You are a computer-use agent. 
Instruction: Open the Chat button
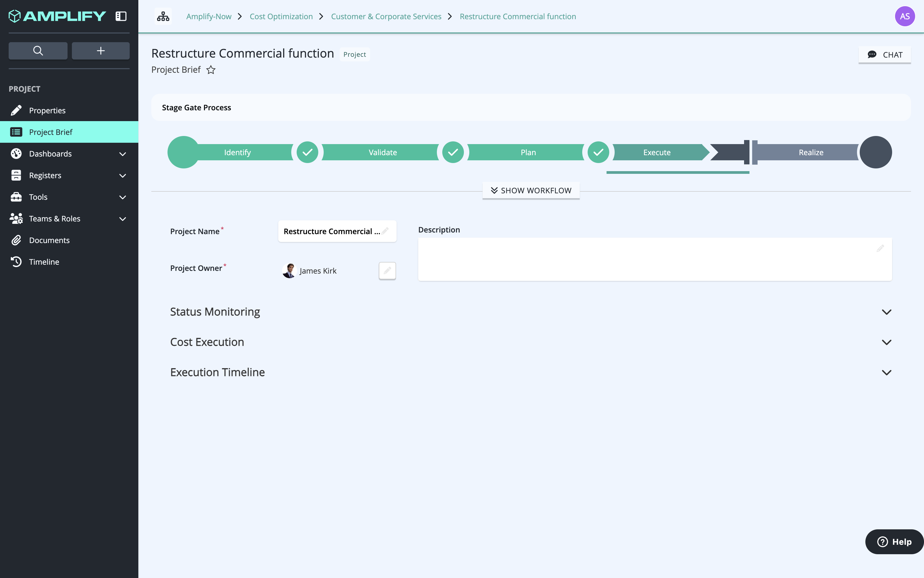885,55
